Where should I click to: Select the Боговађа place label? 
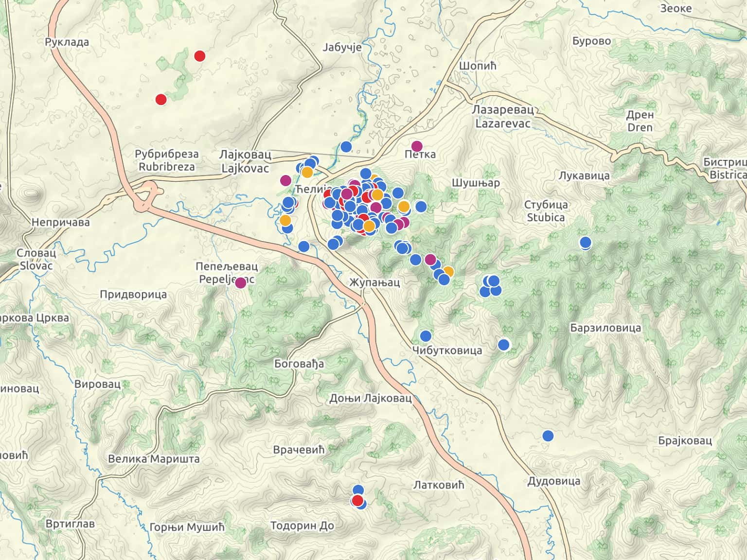(x=299, y=364)
